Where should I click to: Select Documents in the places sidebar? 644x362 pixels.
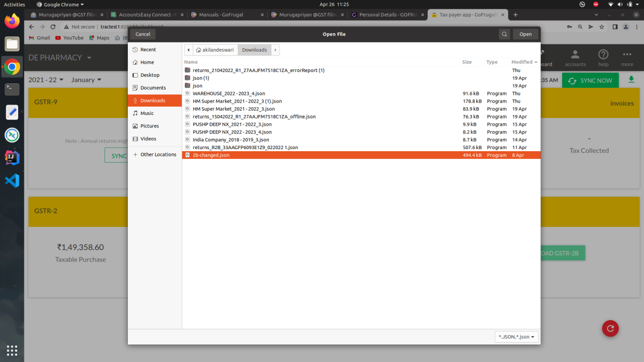pos(155,88)
